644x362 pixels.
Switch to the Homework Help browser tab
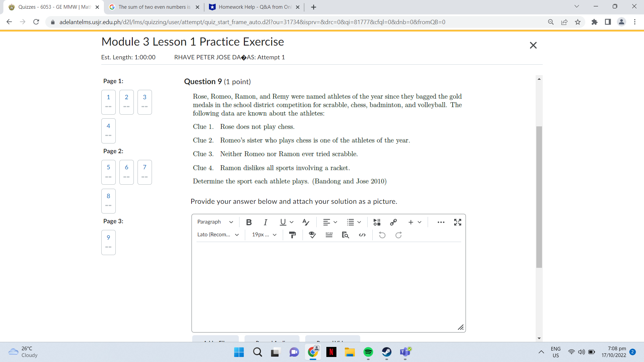pyautogui.click(x=254, y=7)
